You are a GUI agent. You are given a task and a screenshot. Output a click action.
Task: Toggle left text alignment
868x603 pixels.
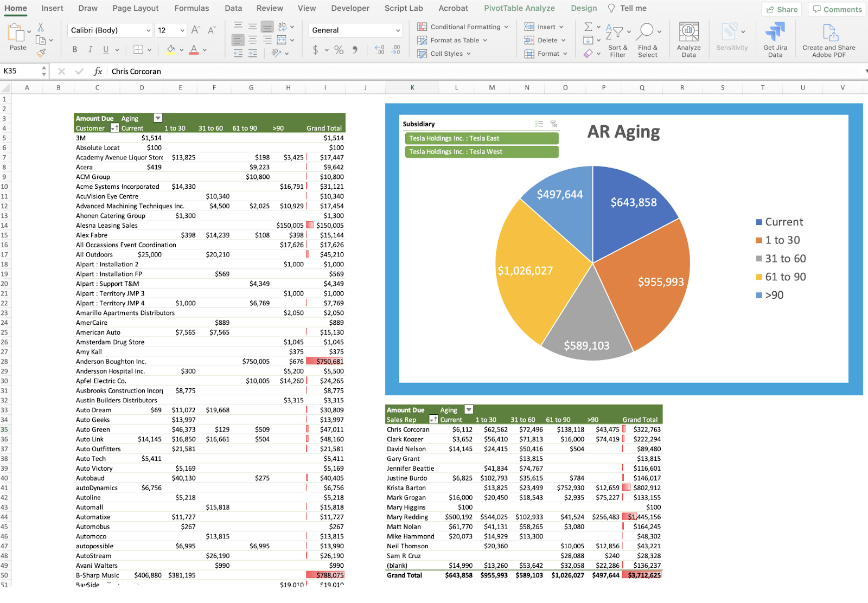[238, 40]
